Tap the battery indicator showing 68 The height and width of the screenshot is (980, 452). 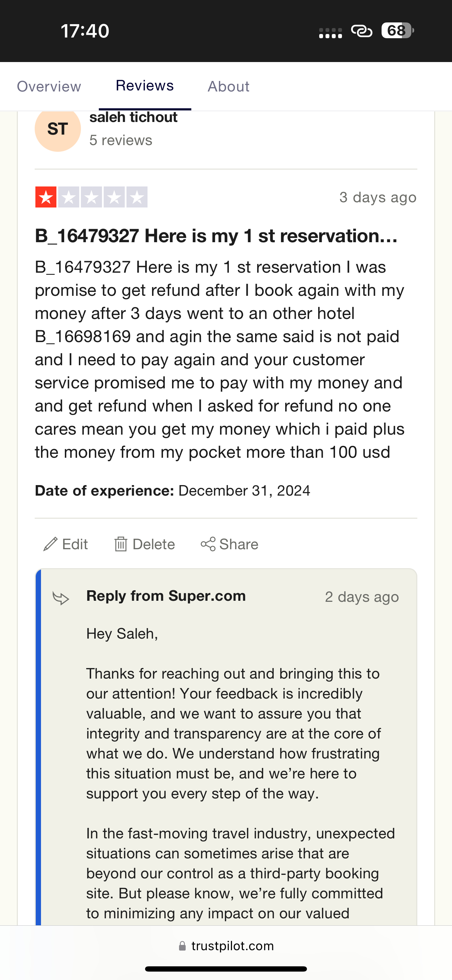click(396, 30)
